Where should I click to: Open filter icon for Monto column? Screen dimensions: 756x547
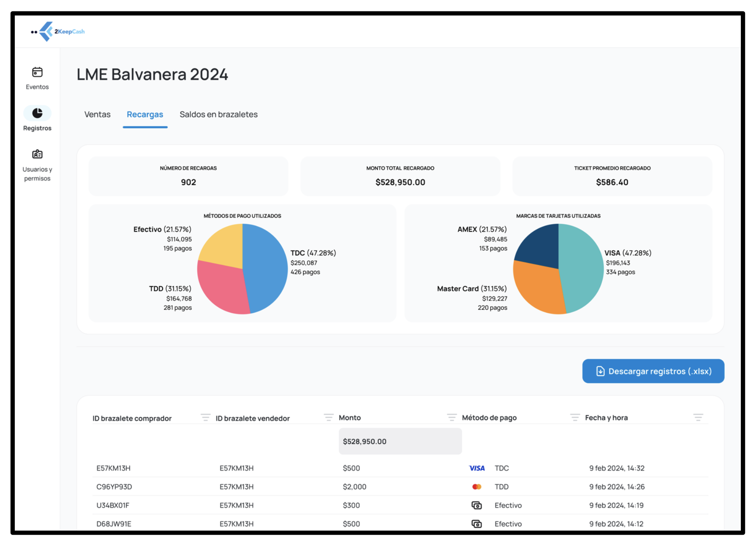(452, 417)
